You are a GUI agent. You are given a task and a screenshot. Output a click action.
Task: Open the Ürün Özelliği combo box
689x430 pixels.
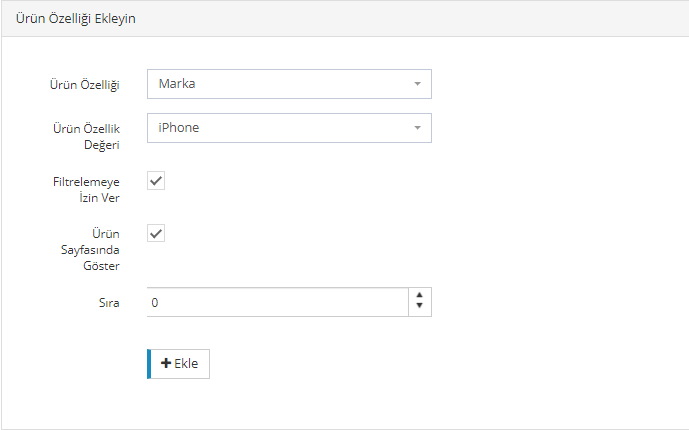click(x=289, y=84)
